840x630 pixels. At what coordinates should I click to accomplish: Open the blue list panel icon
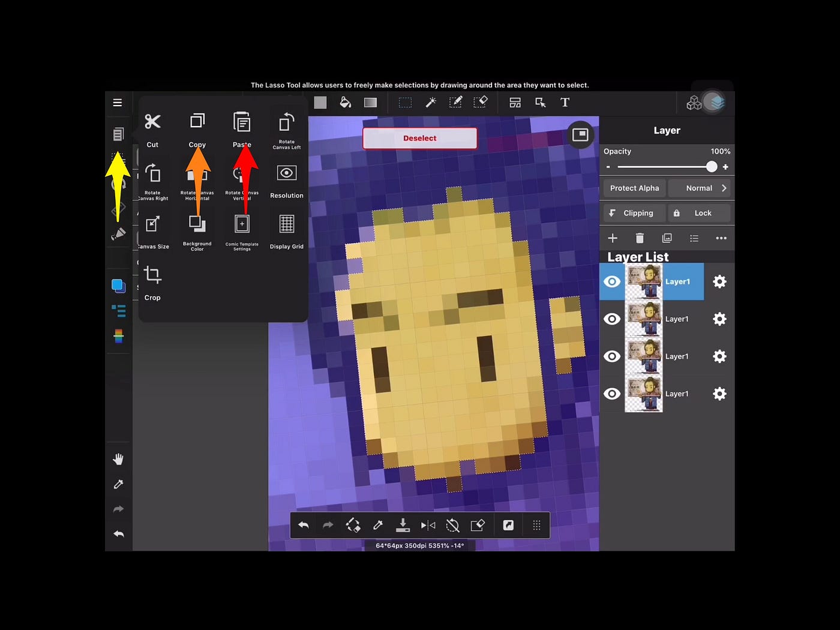[x=119, y=310]
